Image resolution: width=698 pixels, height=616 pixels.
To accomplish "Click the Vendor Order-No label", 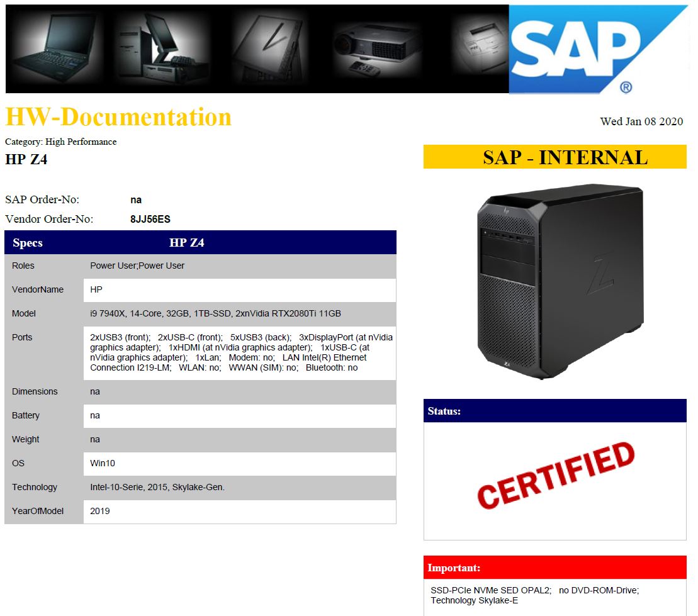I will 49,219.
